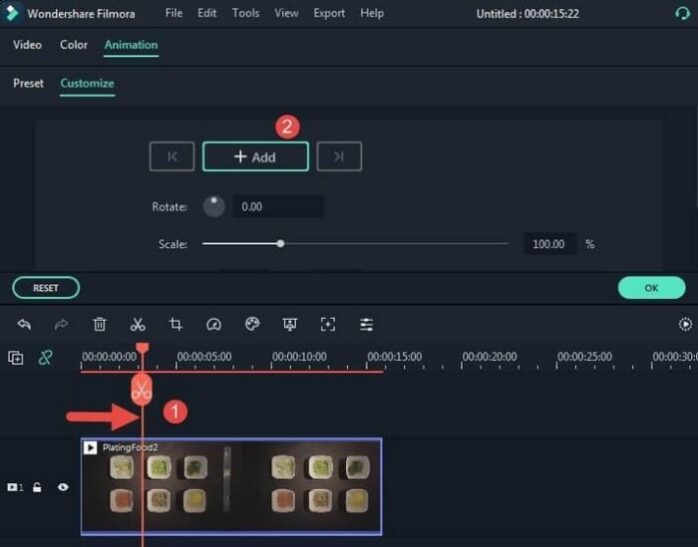This screenshot has width=698, height=547.
Task: Click the Undo arrow in timeline toolbar
Action: pyautogui.click(x=24, y=324)
